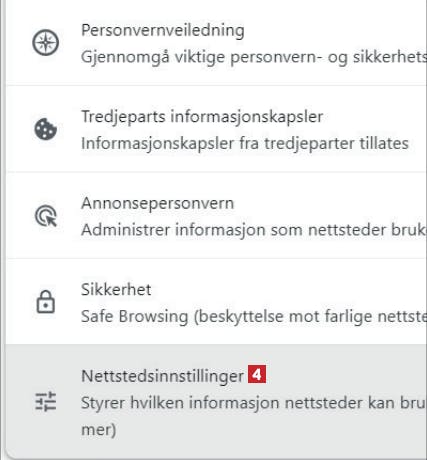
Task: Click the red number 4 badge
Action: point(257,375)
